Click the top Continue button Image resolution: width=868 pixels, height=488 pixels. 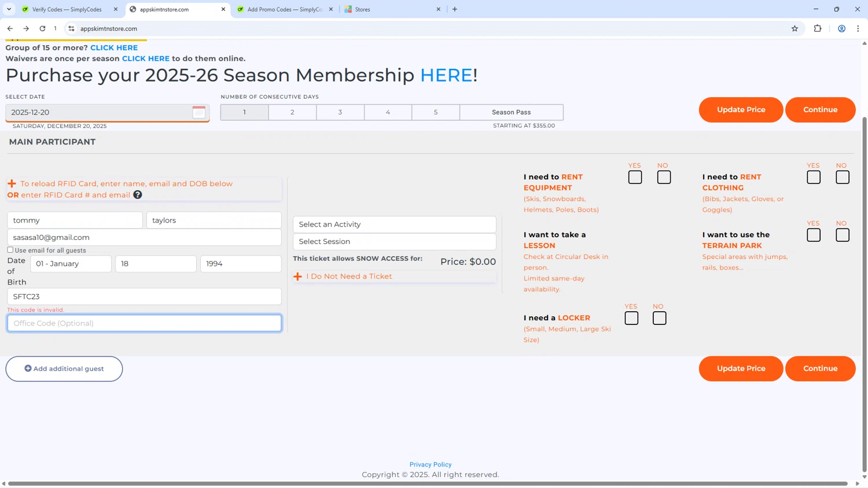coord(820,110)
